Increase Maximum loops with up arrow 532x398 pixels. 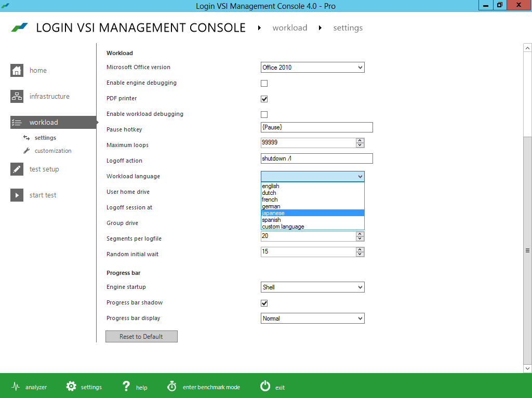360,140
